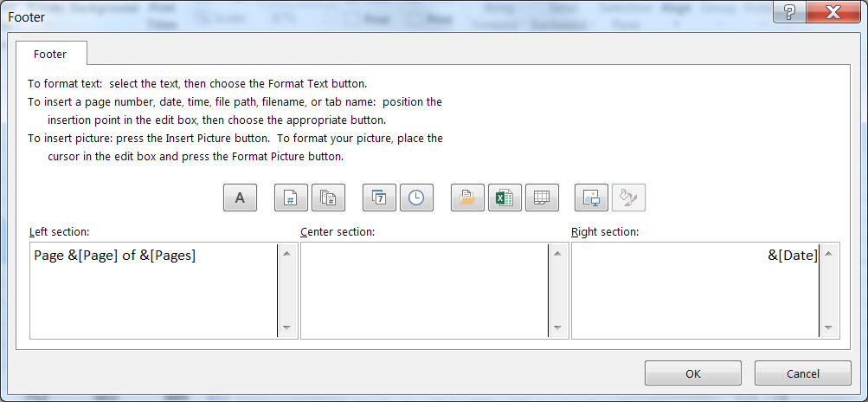Insert Sheet Name tab icon

(x=542, y=198)
